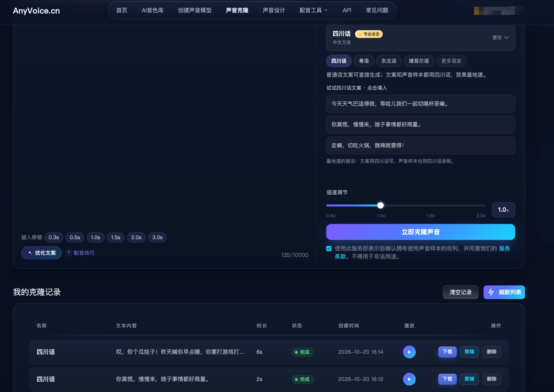
Task: Click the crown icon on 专业会员 badge
Action: pos(360,34)
